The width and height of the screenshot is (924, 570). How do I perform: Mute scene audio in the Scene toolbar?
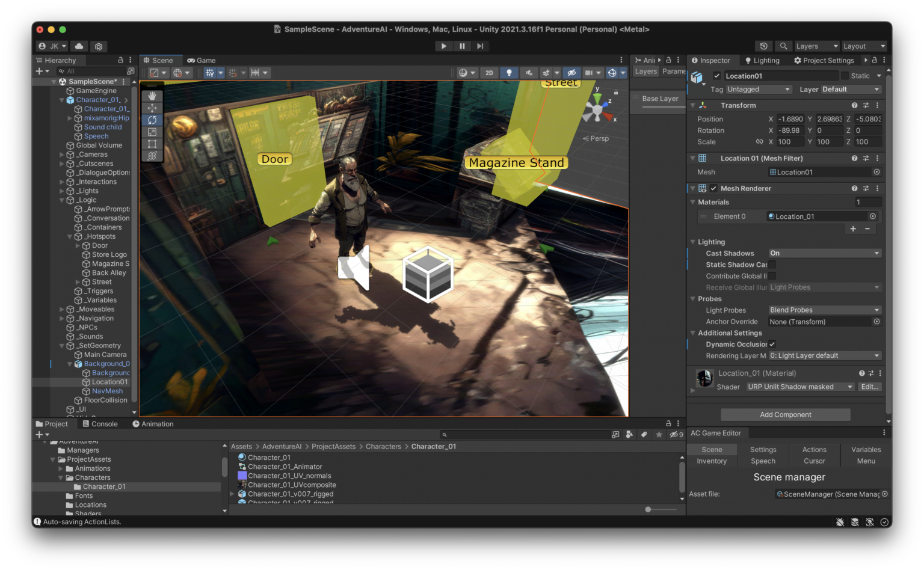530,72
